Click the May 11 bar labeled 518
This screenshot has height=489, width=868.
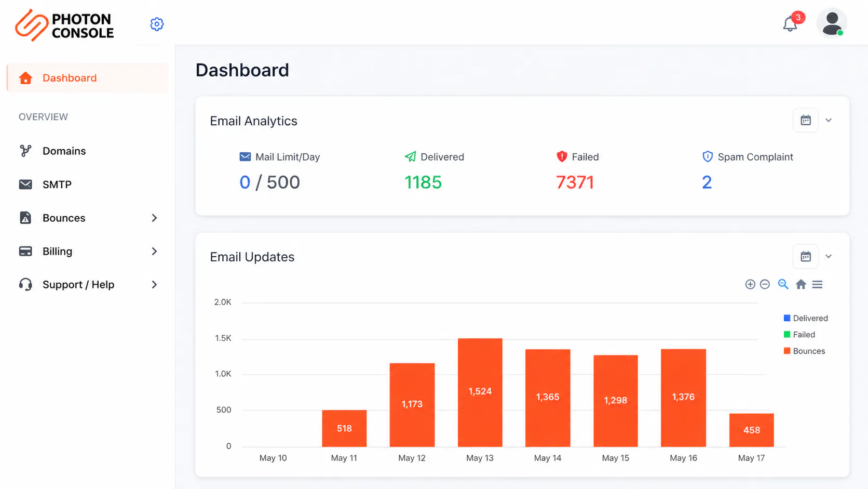pos(344,428)
